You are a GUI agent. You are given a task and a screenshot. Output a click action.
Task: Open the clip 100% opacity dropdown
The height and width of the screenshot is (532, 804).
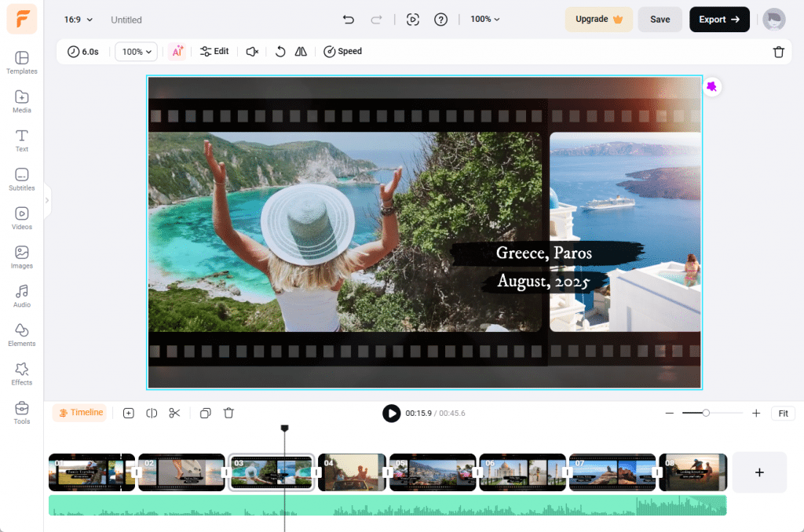(137, 52)
